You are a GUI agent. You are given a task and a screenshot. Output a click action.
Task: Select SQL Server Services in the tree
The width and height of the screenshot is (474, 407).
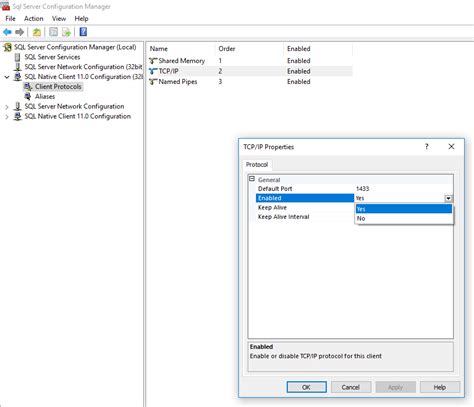(52, 57)
